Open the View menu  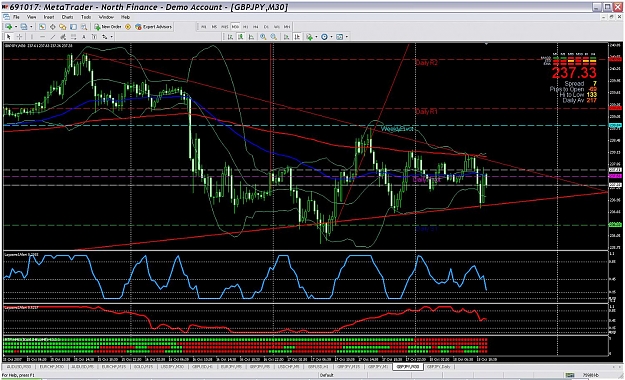click(31, 17)
